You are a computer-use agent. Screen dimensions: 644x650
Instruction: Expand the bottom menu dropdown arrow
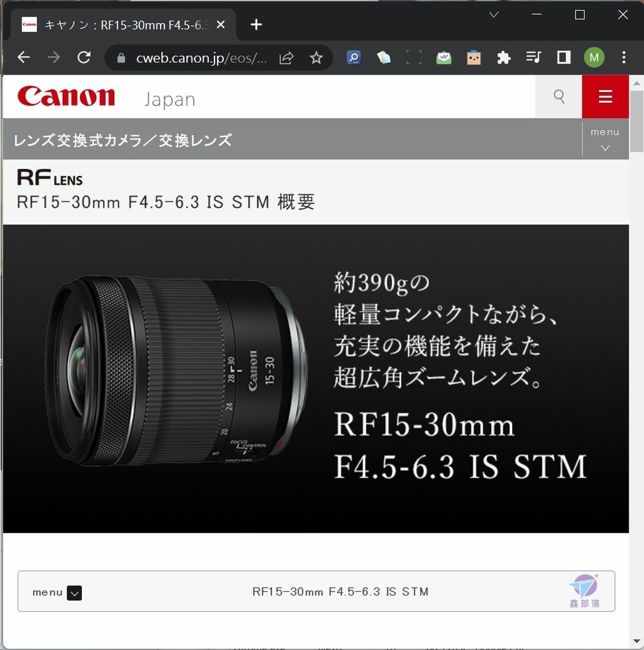pyautogui.click(x=74, y=593)
